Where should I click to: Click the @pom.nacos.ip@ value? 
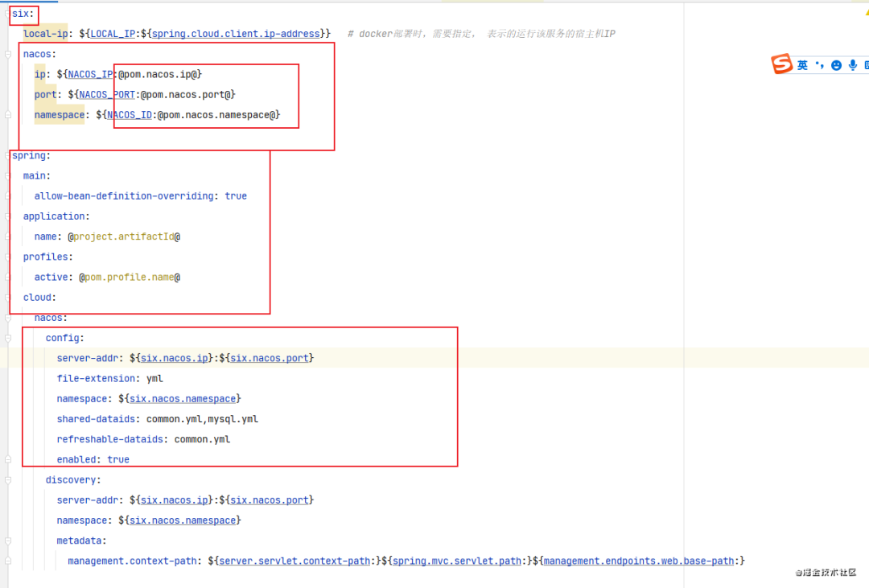158,74
